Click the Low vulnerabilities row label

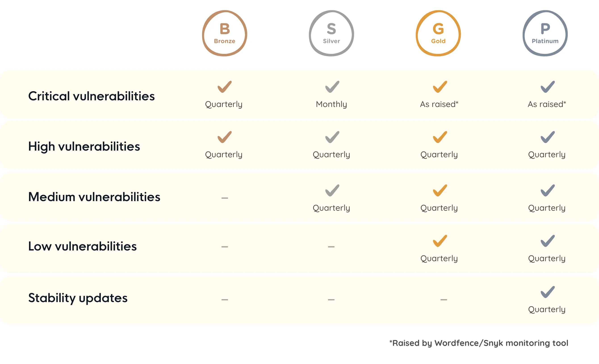click(x=82, y=246)
